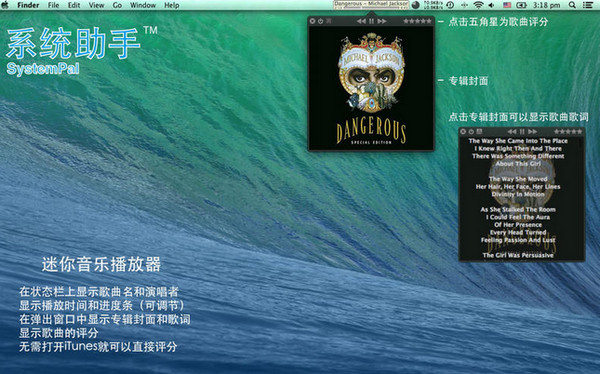Open the dark pie-chart status icon
The width and height of the screenshot is (600, 374).
(x=416, y=5)
